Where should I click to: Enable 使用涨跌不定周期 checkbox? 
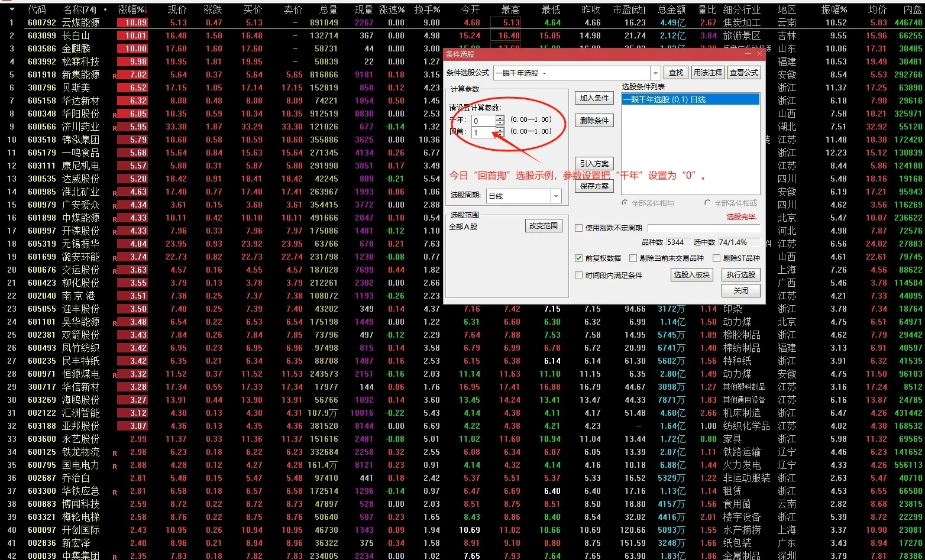coord(579,228)
